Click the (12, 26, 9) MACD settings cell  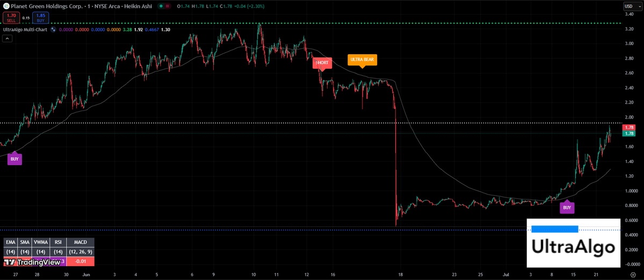pyautogui.click(x=81, y=252)
